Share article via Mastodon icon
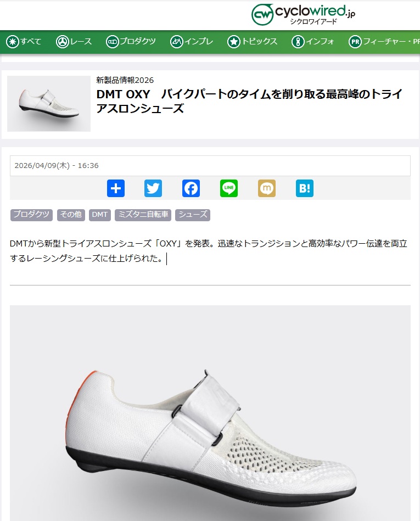 (267, 188)
